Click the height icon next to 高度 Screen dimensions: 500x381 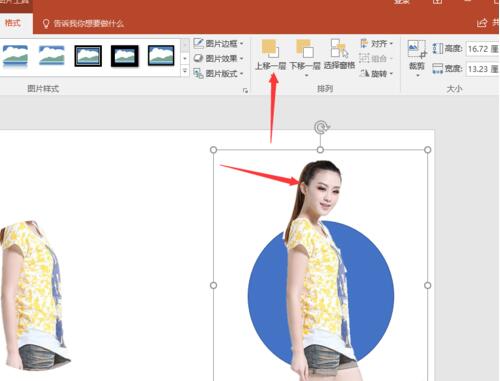click(437, 49)
